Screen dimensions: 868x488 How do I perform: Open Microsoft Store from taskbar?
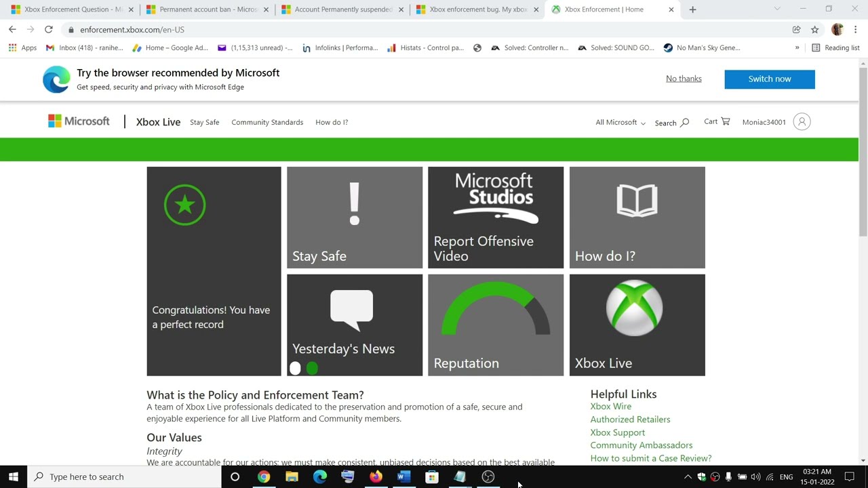pyautogui.click(x=431, y=476)
